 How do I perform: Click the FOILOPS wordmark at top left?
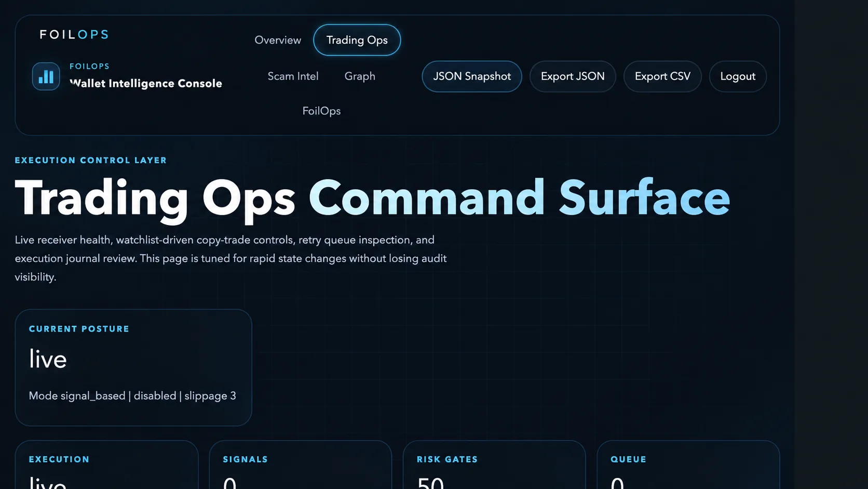[74, 35]
